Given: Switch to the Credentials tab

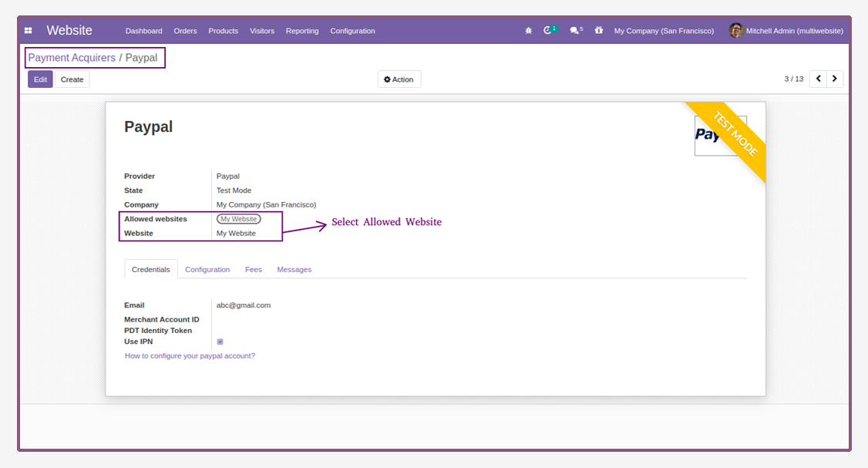Looking at the screenshot, I should [x=150, y=269].
